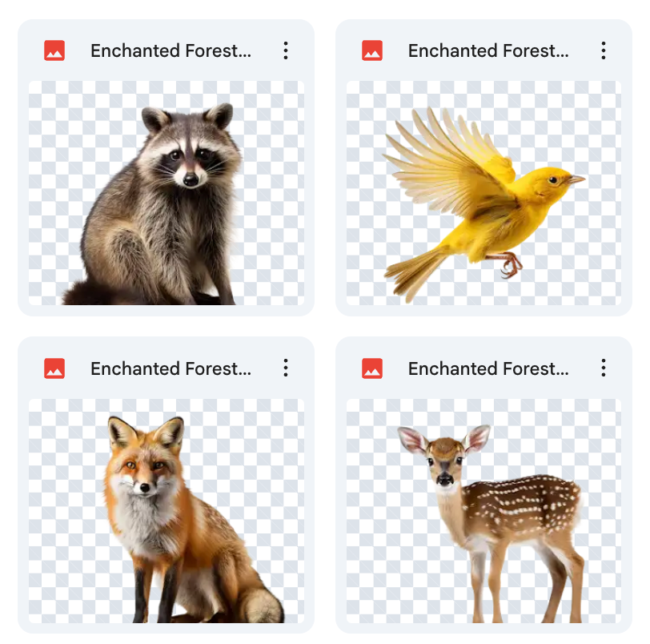The width and height of the screenshot is (650, 644).
Task: Click the red image icon on raccoon card
Action: point(54,50)
